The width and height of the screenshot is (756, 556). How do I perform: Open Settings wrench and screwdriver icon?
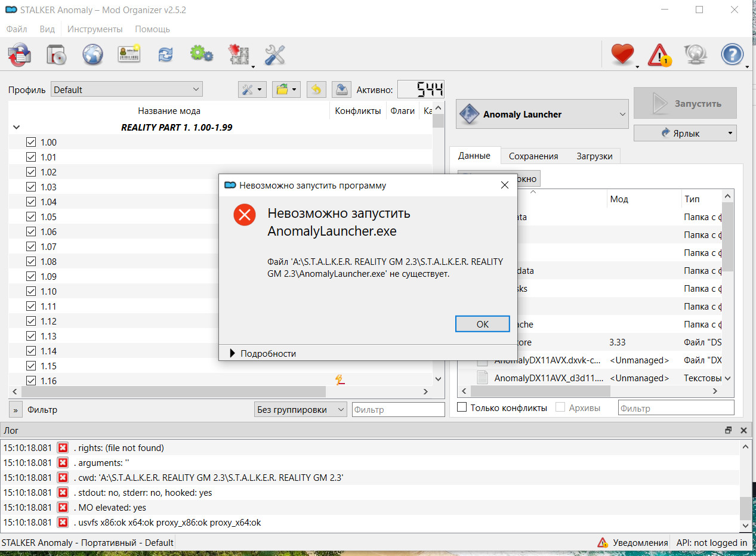pos(274,55)
